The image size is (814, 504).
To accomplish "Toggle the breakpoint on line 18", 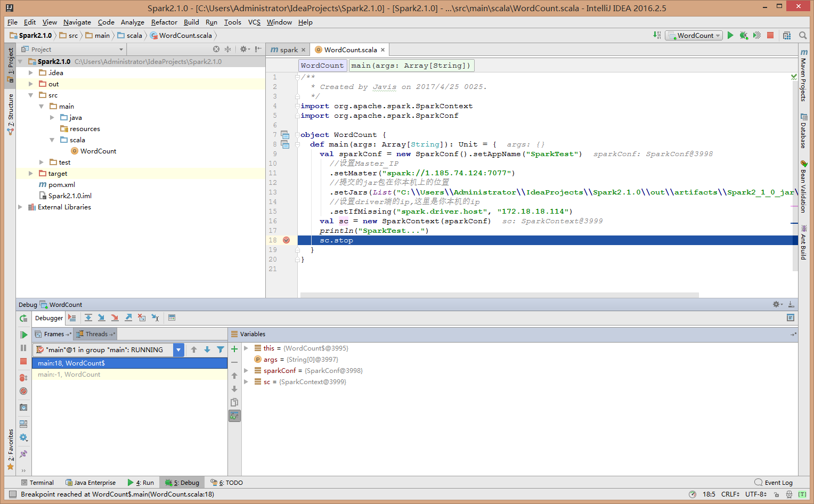I will click(x=286, y=240).
